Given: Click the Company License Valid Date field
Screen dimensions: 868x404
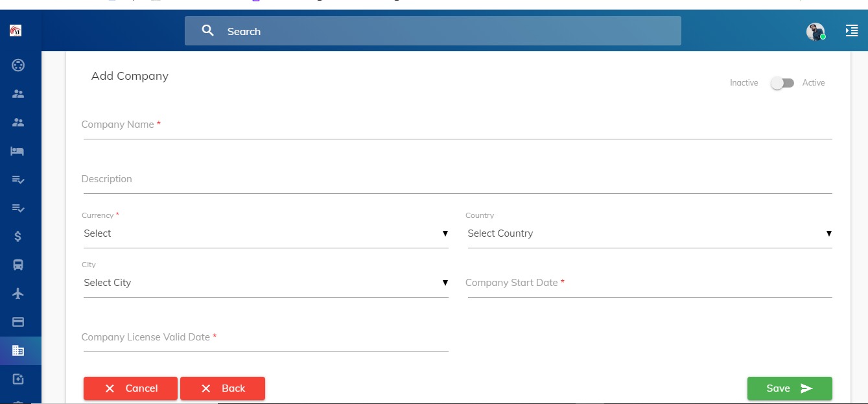Looking at the screenshot, I should click(265, 338).
